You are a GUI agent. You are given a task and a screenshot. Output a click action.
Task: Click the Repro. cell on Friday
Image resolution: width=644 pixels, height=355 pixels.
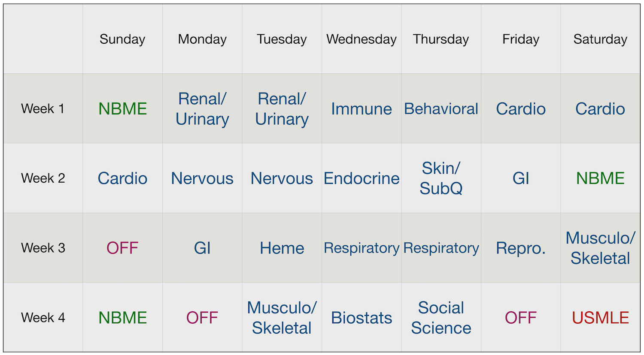click(x=521, y=248)
